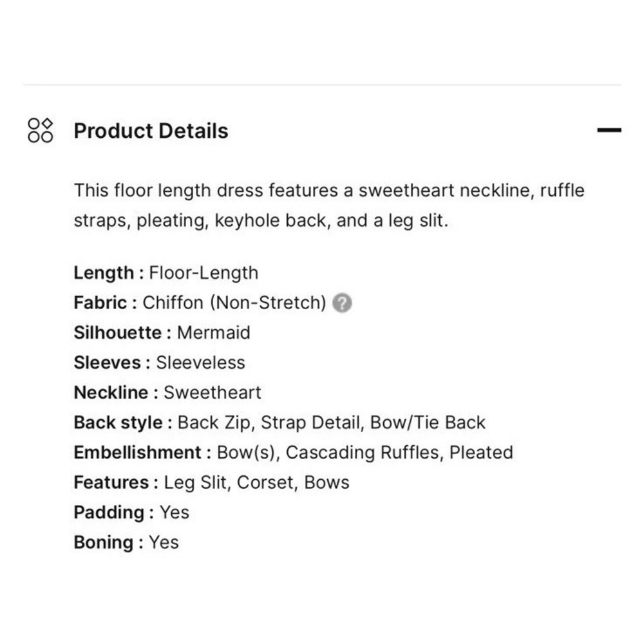The height and width of the screenshot is (644, 644).
Task: Select the Floor-Length value text
Action: 204,272
